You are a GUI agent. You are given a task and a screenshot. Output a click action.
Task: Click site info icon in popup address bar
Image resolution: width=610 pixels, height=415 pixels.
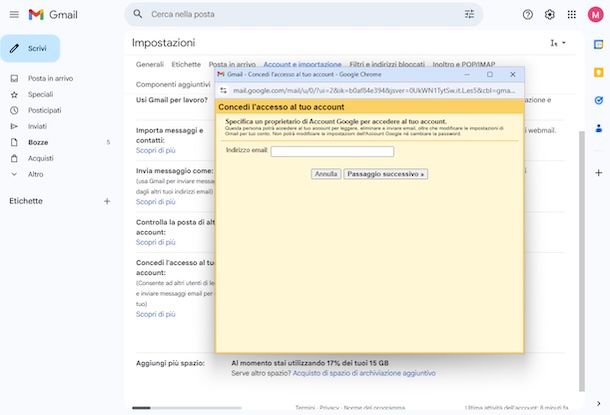point(223,90)
